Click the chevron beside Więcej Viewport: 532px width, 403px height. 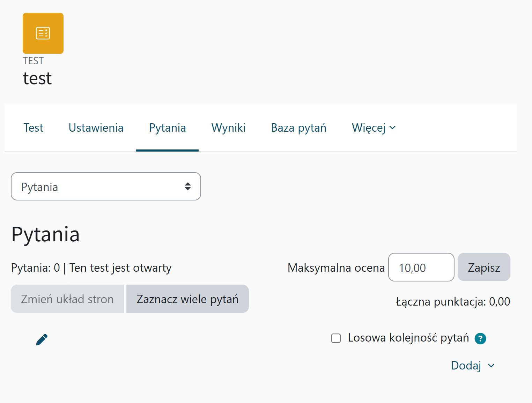pyautogui.click(x=393, y=127)
